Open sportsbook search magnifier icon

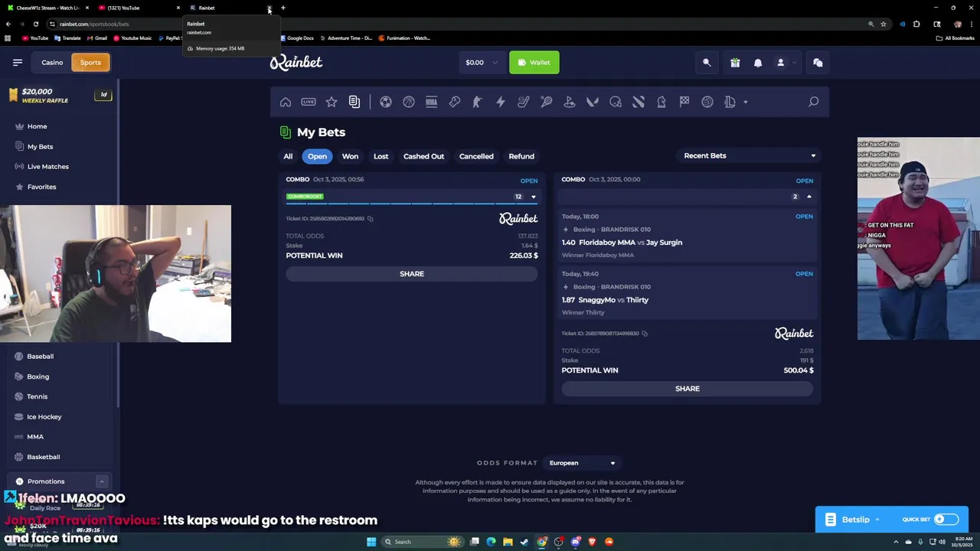(814, 102)
